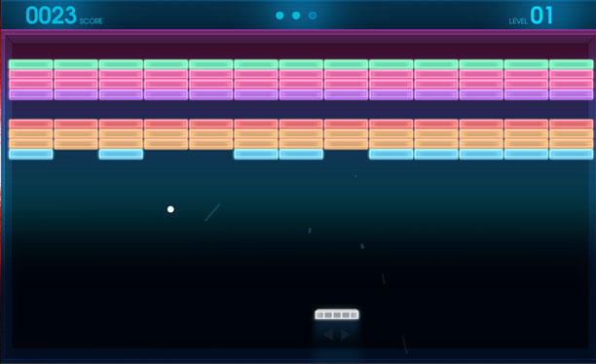Image resolution: width=596 pixels, height=364 pixels.
Task: Click the hollow life indicator dot
Action: 313,16
